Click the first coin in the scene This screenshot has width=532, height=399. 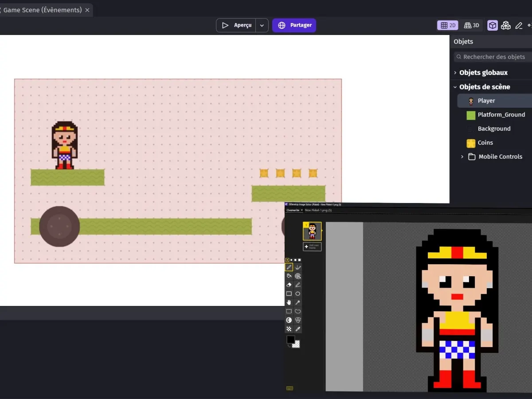click(x=264, y=173)
